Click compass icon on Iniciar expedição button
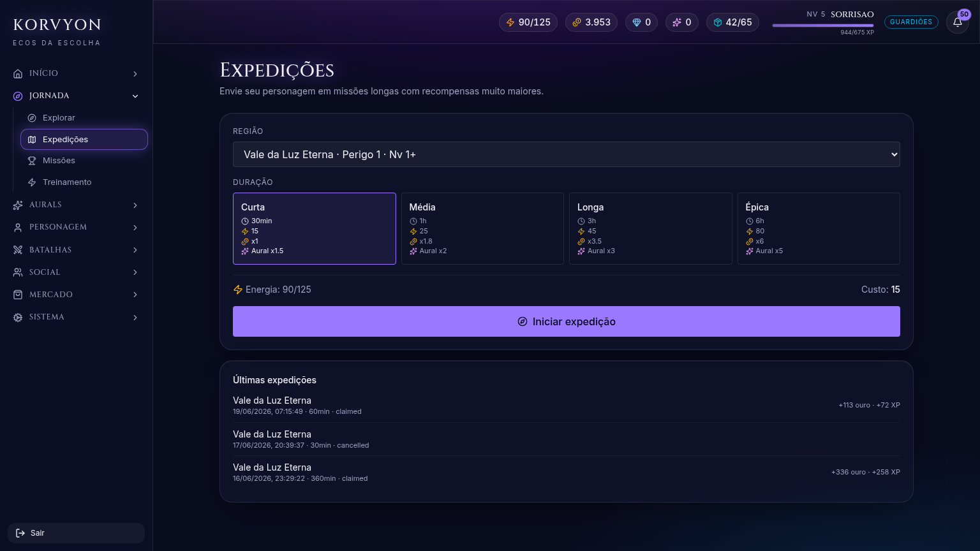This screenshot has width=980, height=551. [523, 321]
